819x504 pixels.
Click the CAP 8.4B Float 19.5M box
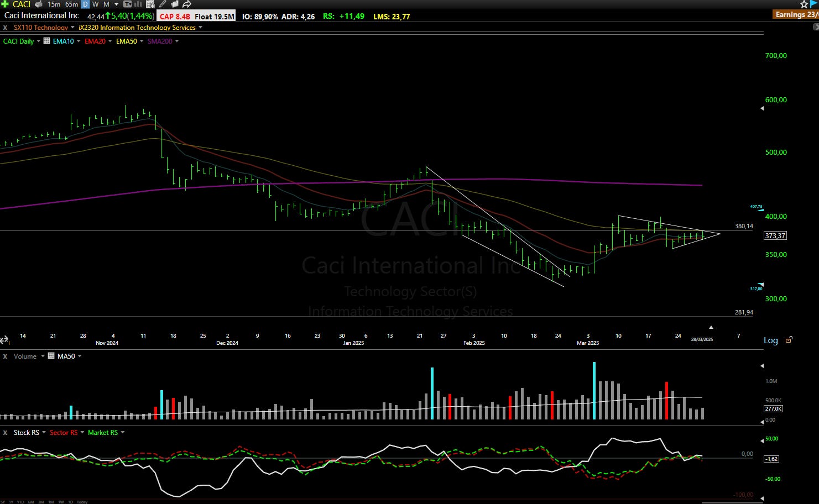click(x=197, y=16)
